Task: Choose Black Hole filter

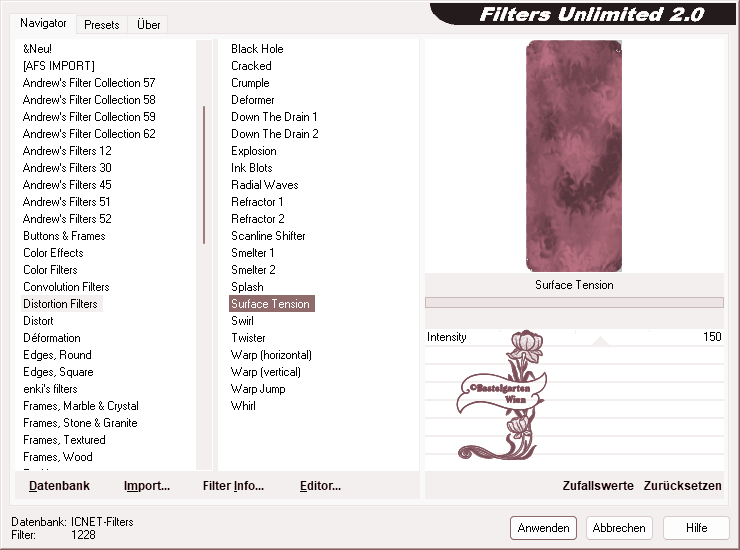Action: (257, 49)
